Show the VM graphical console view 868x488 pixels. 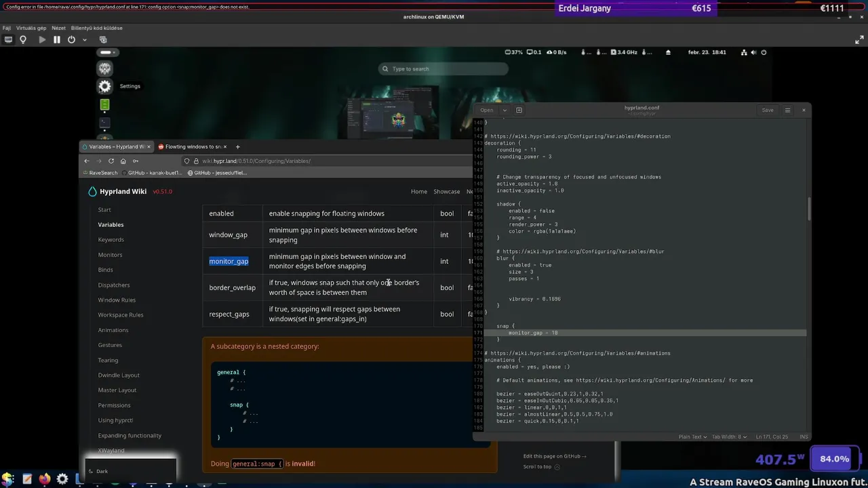click(x=8, y=39)
